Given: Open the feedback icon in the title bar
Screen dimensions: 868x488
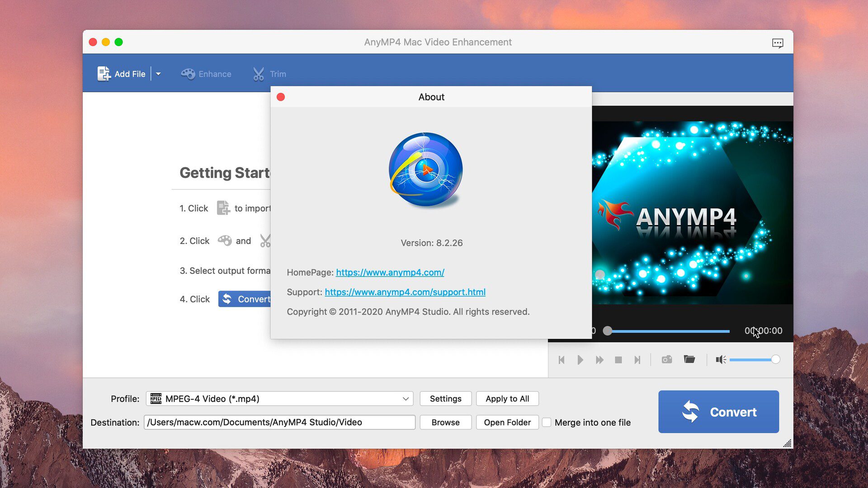Looking at the screenshot, I should [778, 42].
